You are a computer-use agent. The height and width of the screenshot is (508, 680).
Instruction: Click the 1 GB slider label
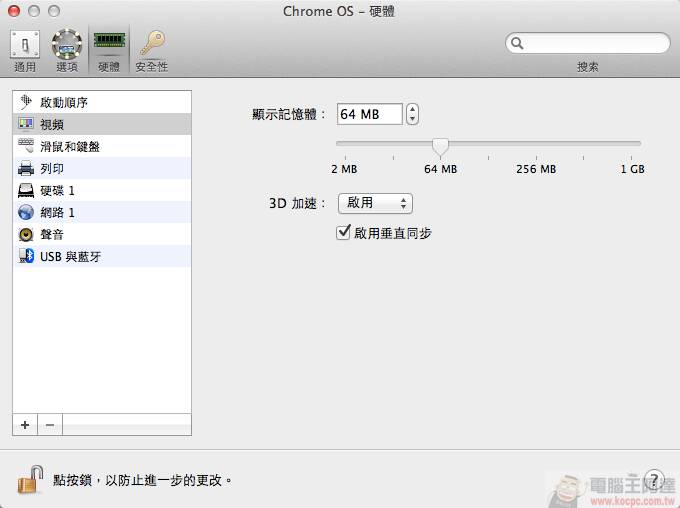pos(632,169)
